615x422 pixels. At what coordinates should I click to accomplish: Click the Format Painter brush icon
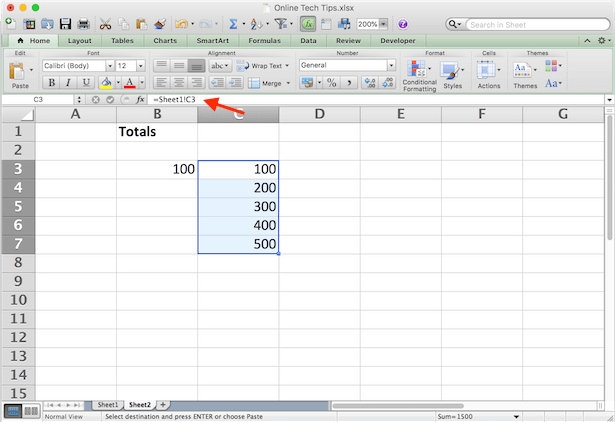[157, 23]
